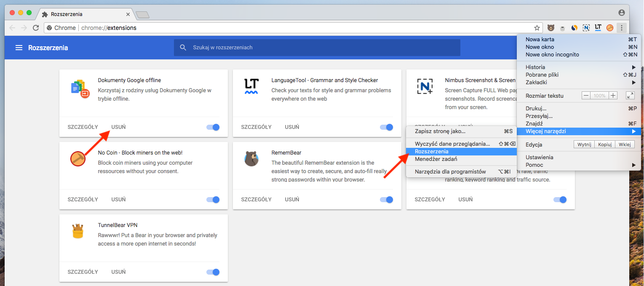The image size is (644, 286).
Task: Click the three-dot Chrome menu button
Action: (x=622, y=28)
